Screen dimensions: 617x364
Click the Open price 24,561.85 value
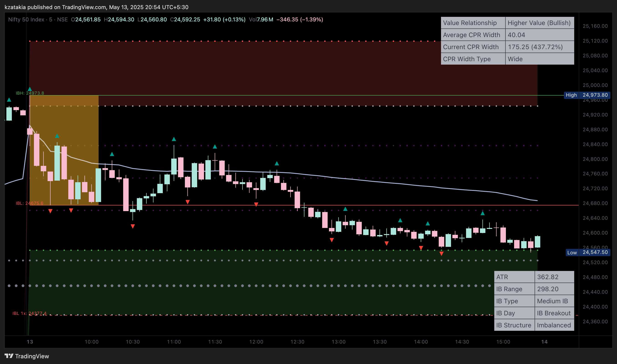(x=88, y=19)
